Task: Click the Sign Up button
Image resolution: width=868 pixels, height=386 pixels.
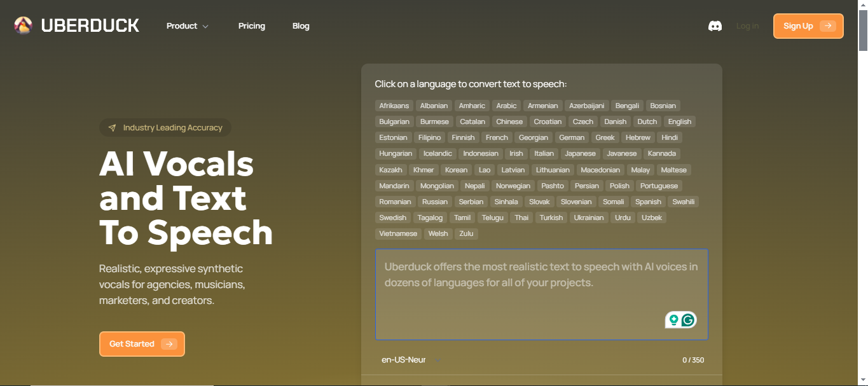Action: coord(808,26)
